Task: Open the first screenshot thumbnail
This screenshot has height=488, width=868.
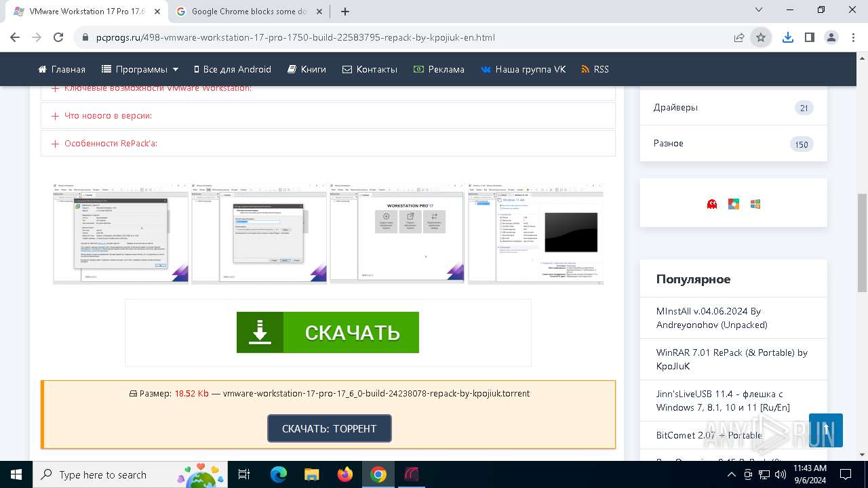Action: pyautogui.click(x=121, y=232)
